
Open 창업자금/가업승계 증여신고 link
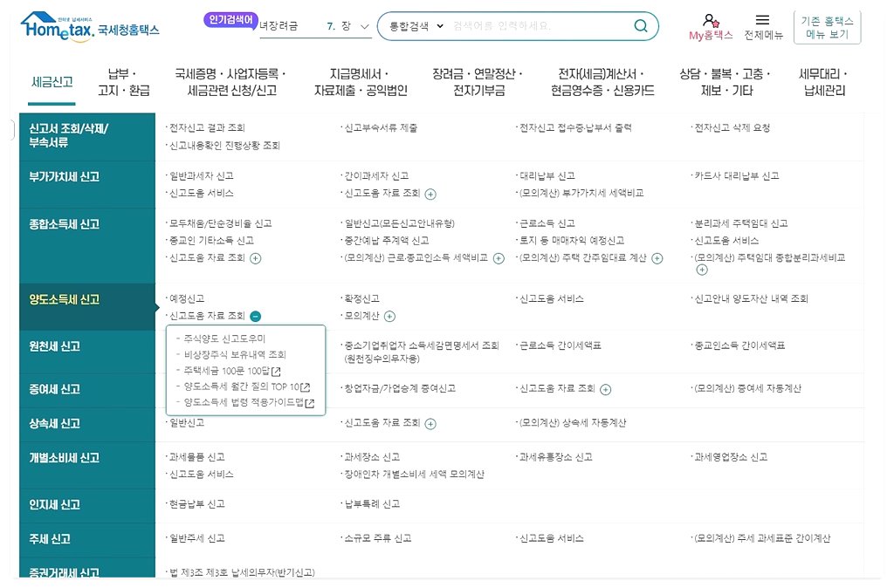[400, 388]
